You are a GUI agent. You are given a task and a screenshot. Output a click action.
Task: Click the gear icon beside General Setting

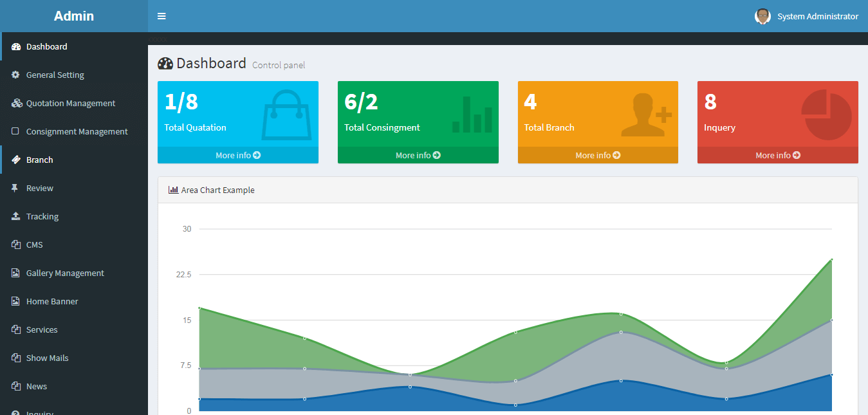(15, 75)
